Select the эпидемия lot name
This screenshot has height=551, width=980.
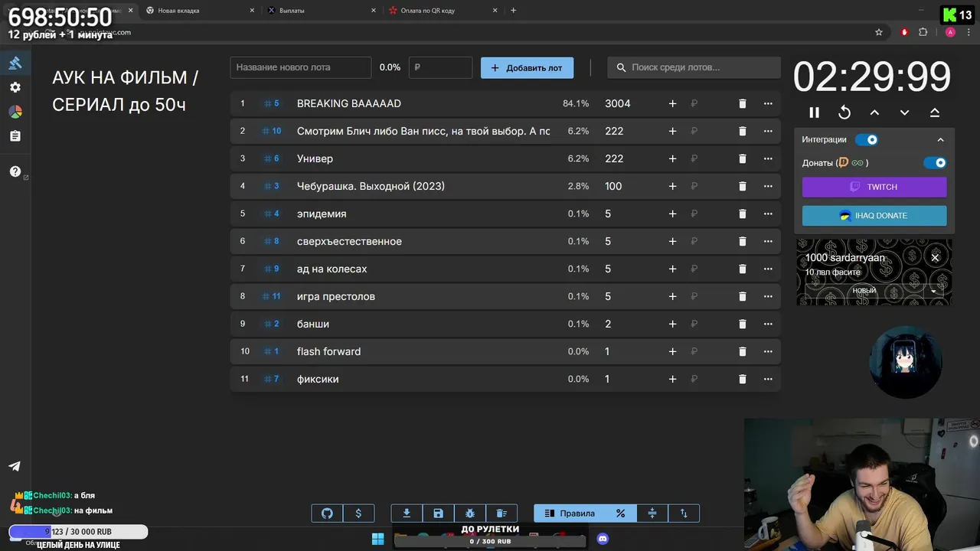pyautogui.click(x=322, y=214)
